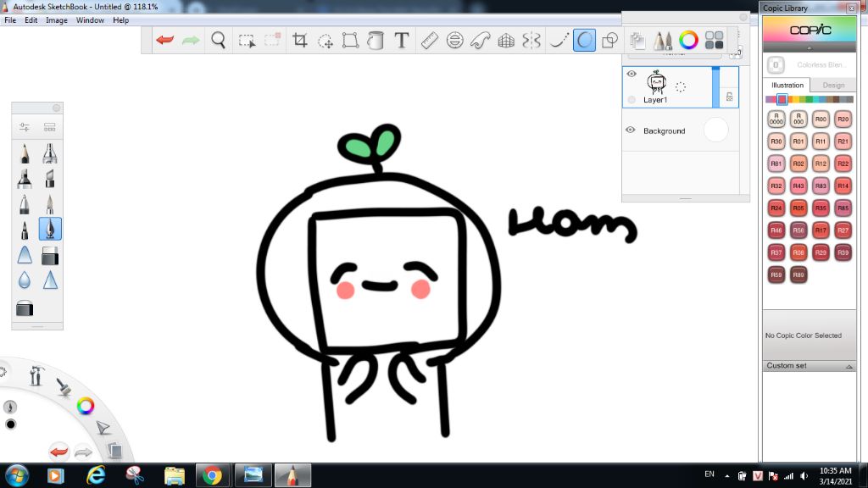Screen dimensions: 868x488
Task: Open the Edit menu
Action: point(31,20)
